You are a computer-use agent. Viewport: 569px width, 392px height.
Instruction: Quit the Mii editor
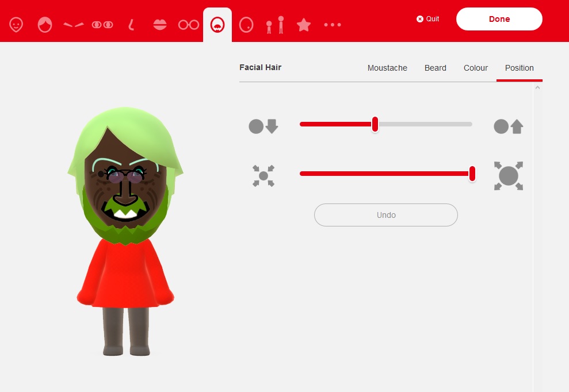click(428, 19)
